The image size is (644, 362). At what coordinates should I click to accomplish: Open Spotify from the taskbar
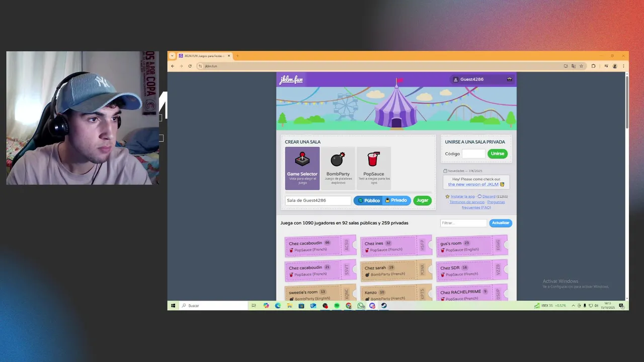pyautogui.click(x=337, y=306)
